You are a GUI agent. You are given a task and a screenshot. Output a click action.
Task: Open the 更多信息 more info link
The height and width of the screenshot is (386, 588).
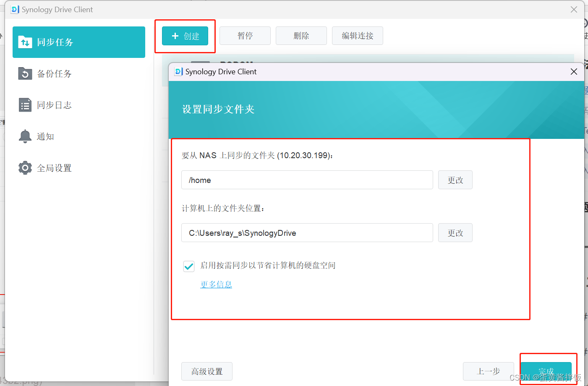[x=216, y=284]
